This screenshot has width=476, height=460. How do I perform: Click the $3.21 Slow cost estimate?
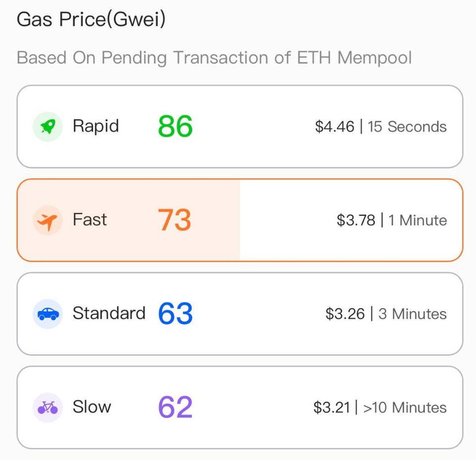(333, 408)
